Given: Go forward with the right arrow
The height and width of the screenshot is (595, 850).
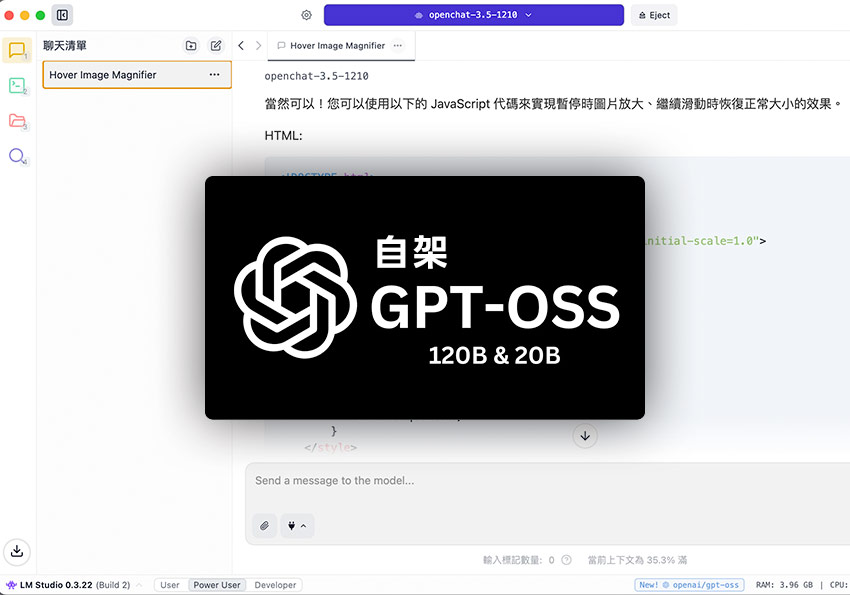Looking at the screenshot, I should click(x=259, y=46).
